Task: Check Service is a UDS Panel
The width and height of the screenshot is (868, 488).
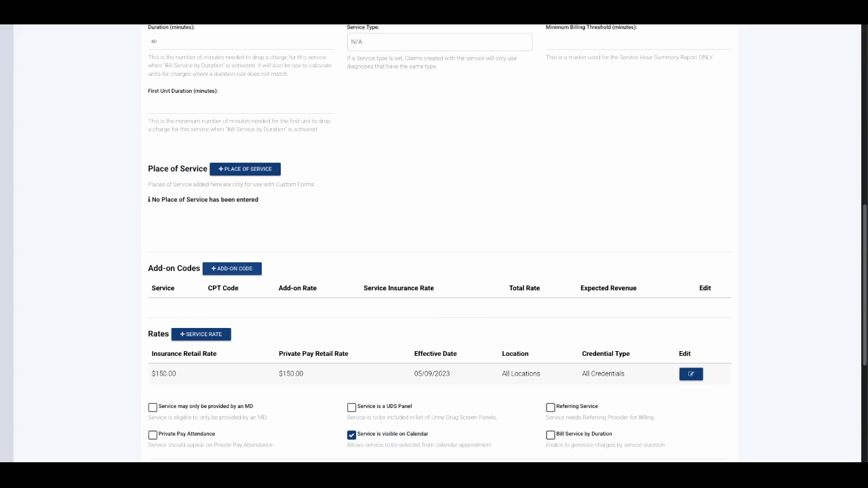Action: pos(351,407)
